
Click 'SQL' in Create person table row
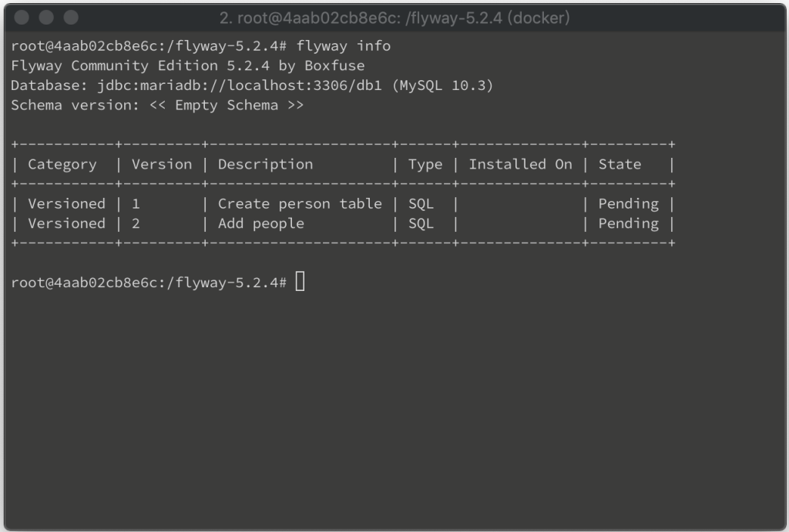click(x=421, y=204)
